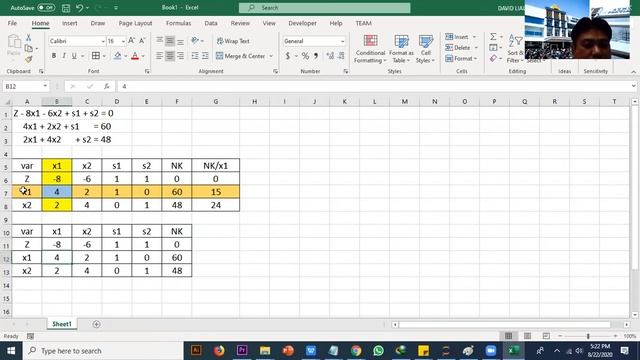Switch to the Formulas tab
Viewport: 640px width, 360px height.
pyautogui.click(x=178, y=23)
